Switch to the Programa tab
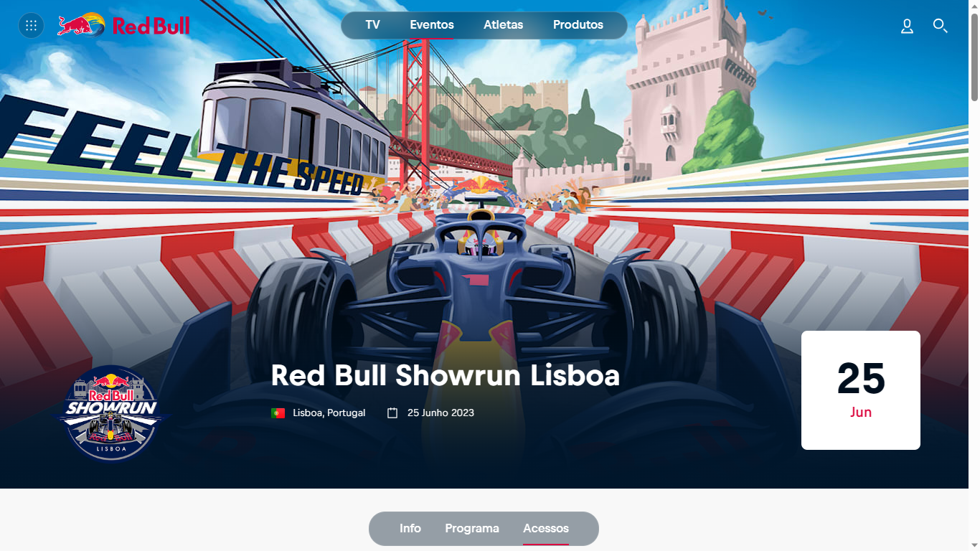 coord(472,529)
